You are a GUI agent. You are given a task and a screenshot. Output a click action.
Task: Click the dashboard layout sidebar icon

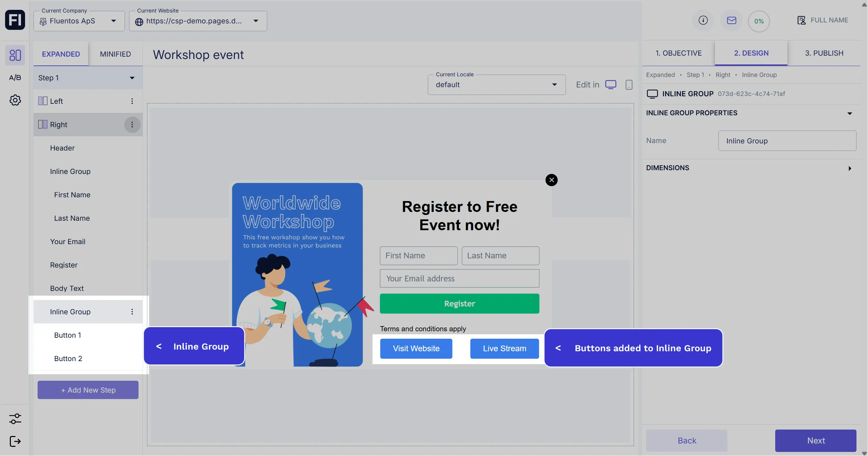click(x=15, y=55)
